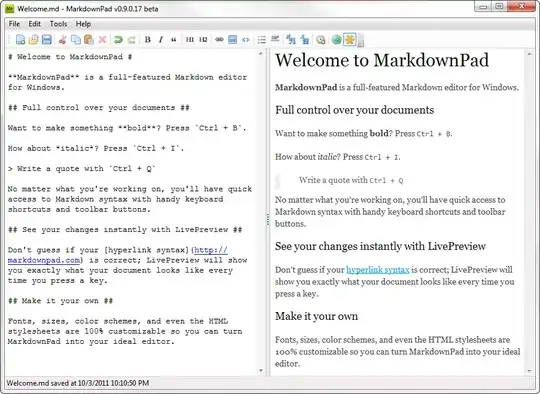540x394 pixels.
Task: Save the document with the floppy icon
Action: pos(46,40)
